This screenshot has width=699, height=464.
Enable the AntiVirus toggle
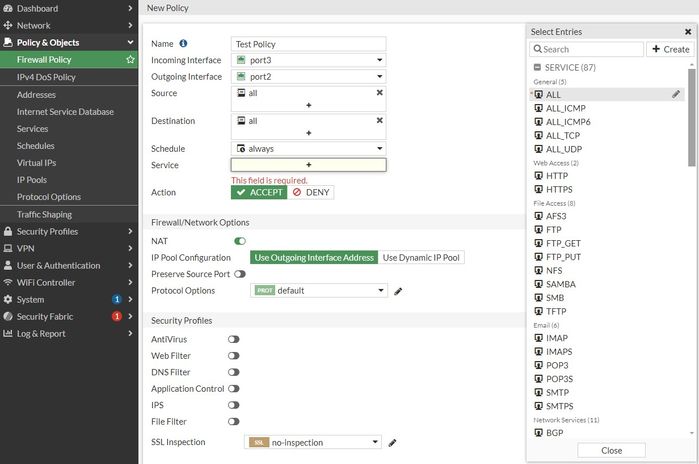click(x=234, y=339)
